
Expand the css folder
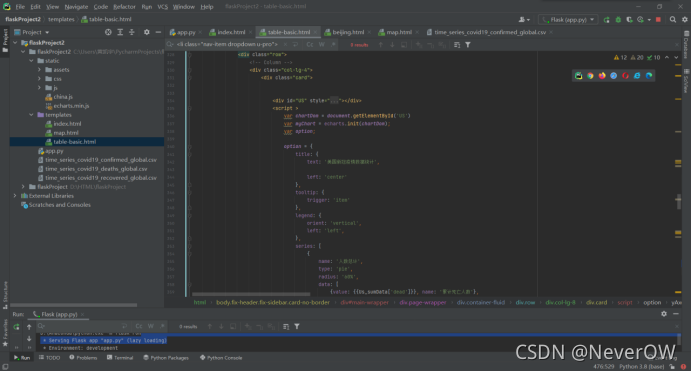(39, 79)
